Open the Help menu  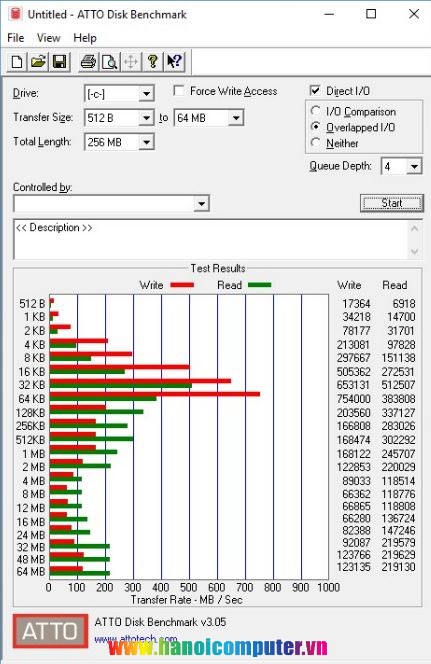(85, 38)
